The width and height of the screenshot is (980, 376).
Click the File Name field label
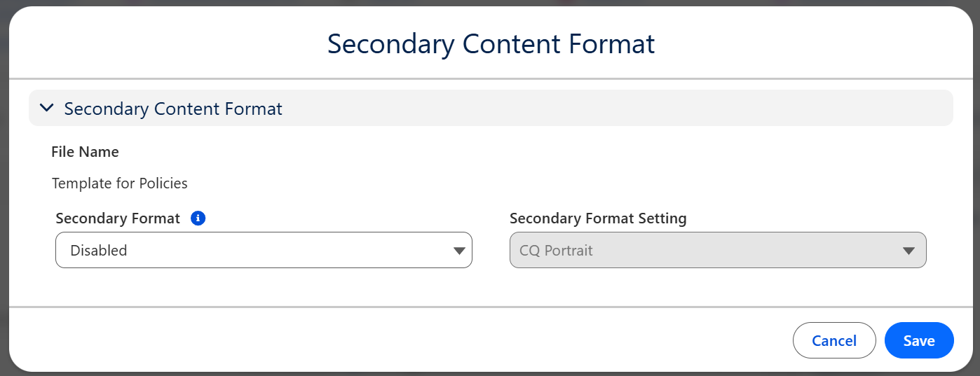(x=85, y=152)
